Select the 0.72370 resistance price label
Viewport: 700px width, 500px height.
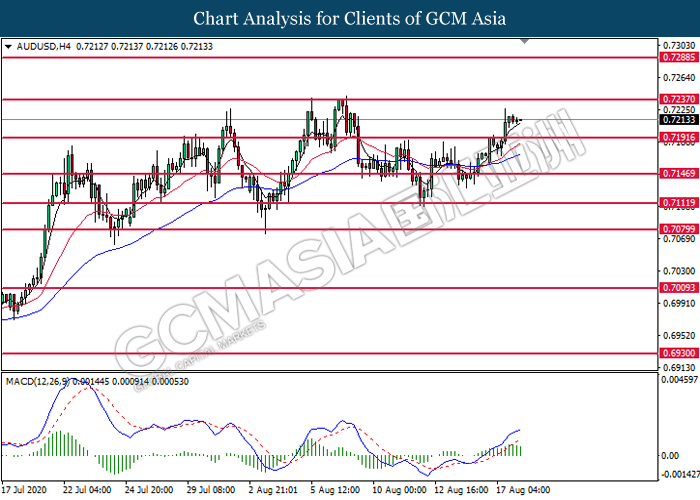[x=679, y=99]
